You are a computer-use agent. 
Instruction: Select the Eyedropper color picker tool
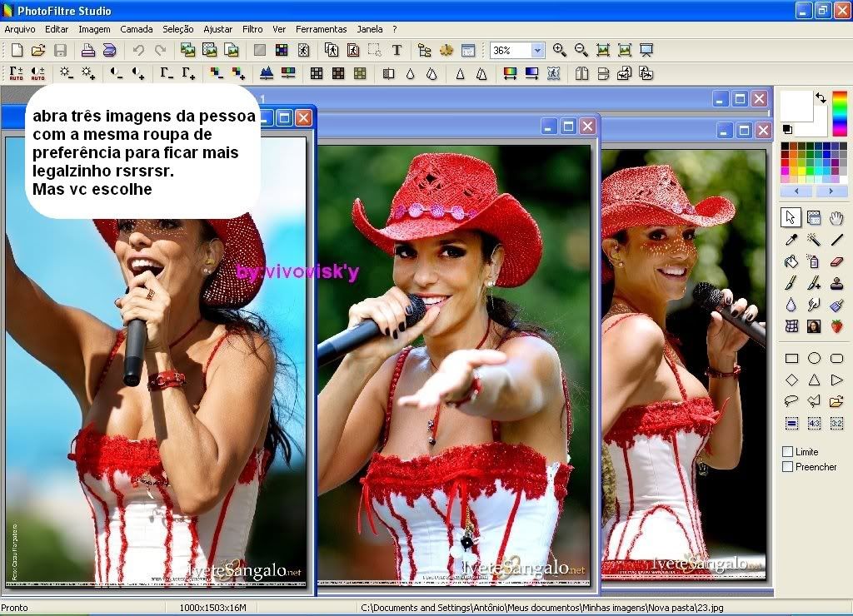click(x=791, y=240)
